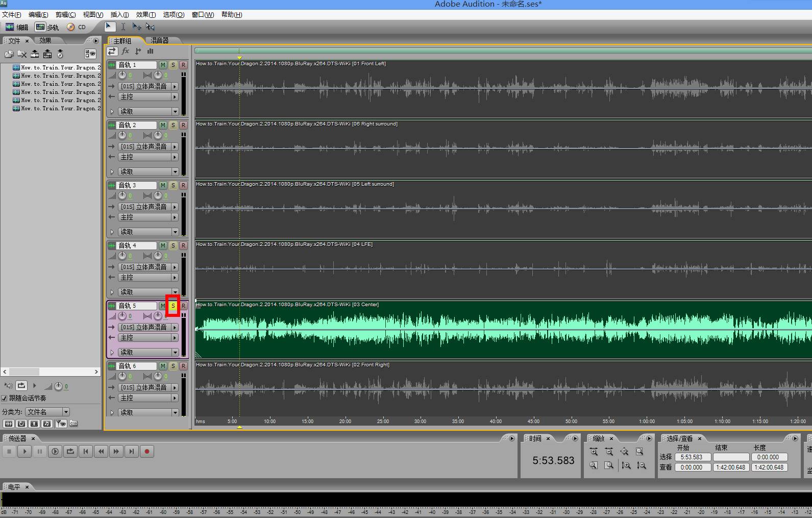812x518 pixels.
Task: Open 音轨 3 automation mode 读取 dropdown
Action: coord(149,232)
